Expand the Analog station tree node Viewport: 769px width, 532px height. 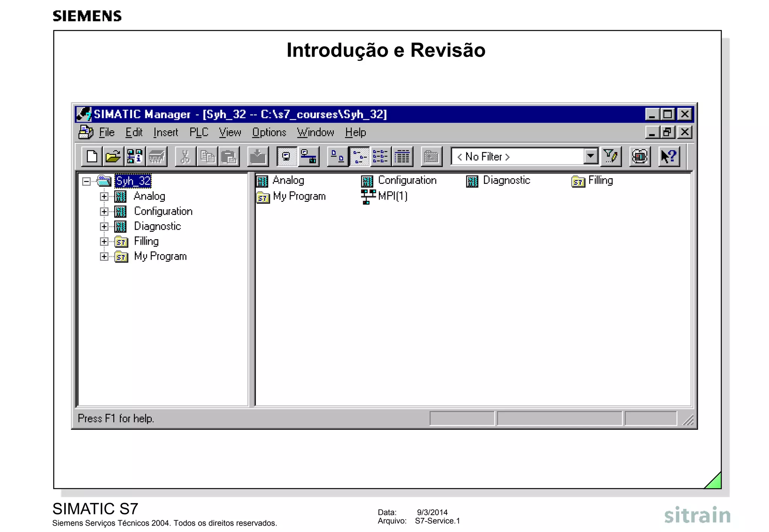(104, 196)
